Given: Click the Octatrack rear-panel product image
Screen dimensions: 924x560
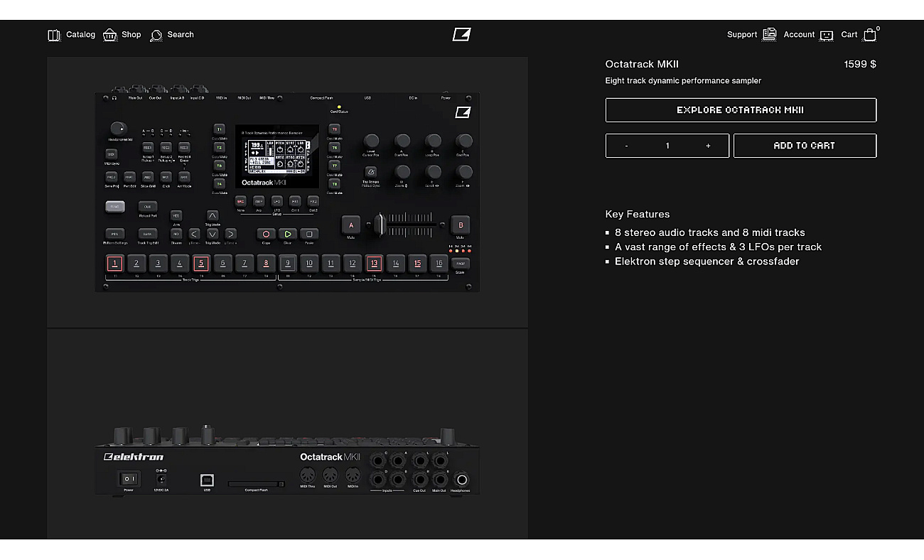Looking at the screenshot, I should (x=287, y=434).
